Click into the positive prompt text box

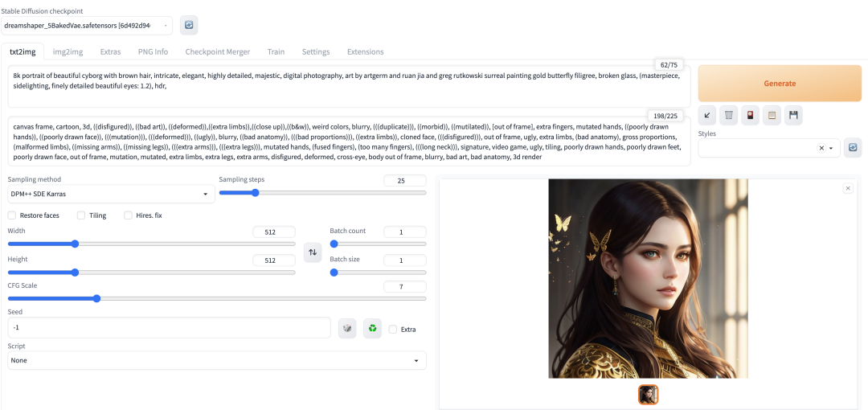pos(349,87)
